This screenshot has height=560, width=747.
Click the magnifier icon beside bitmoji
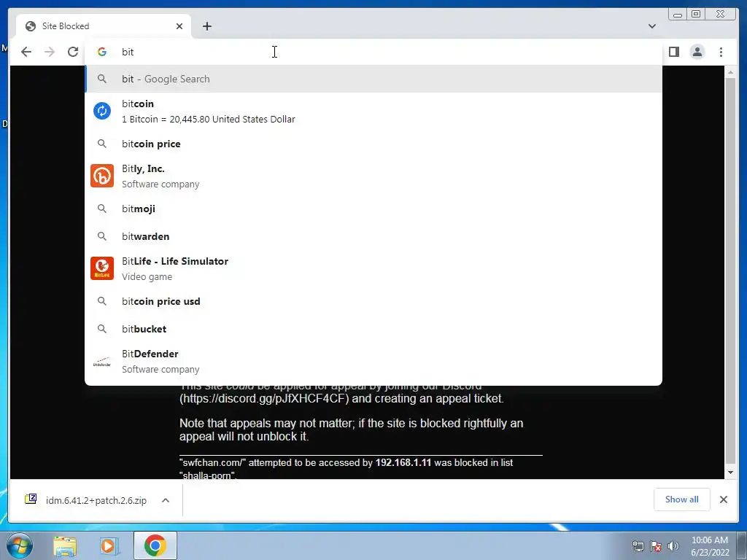102,209
